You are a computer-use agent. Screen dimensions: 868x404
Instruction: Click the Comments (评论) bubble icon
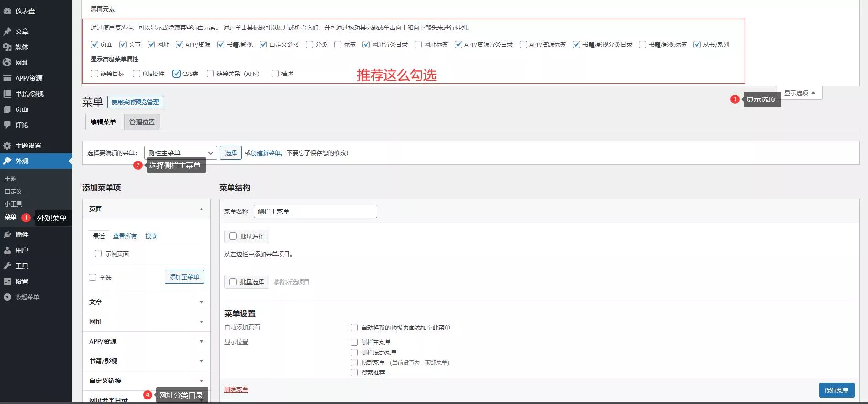pyautogui.click(x=7, y=125)
